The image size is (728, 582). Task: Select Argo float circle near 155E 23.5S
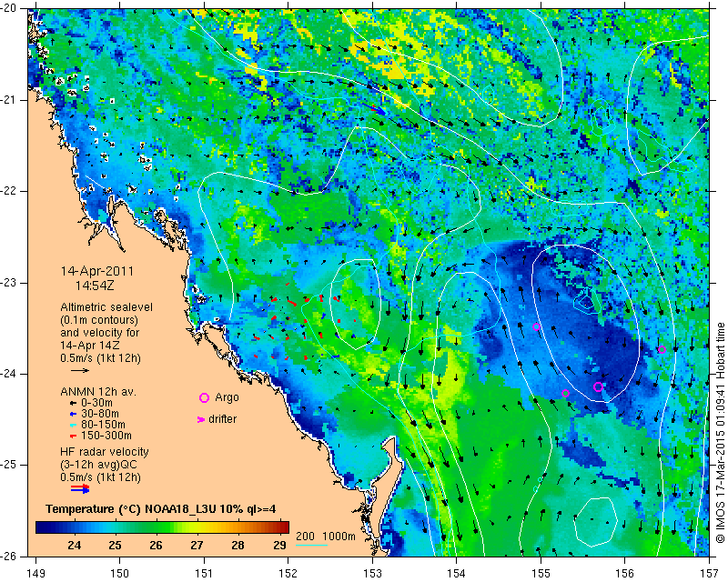[536, 326]
